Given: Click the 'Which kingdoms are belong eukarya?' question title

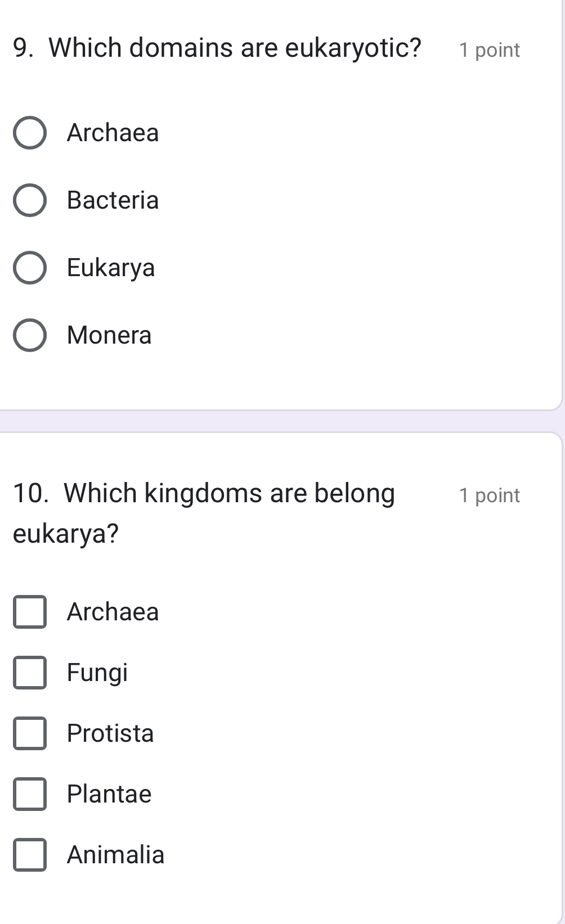Looking at the screenshot, I should coord(229,494).
